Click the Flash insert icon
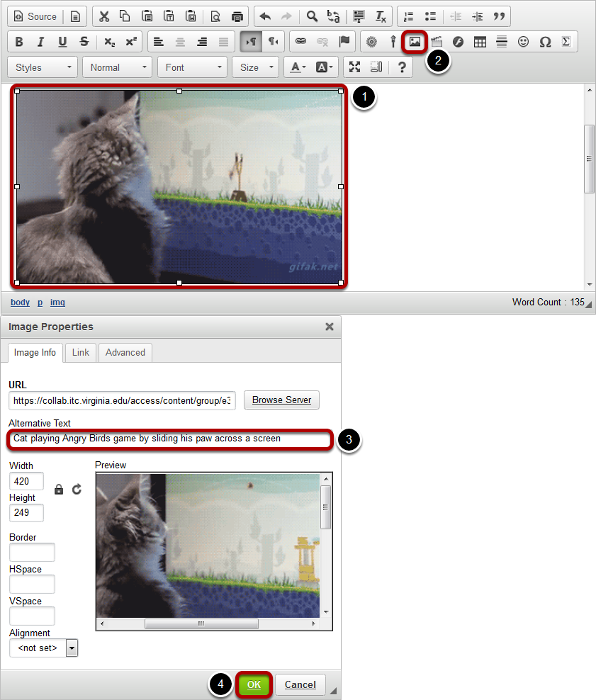 [458, 42]
